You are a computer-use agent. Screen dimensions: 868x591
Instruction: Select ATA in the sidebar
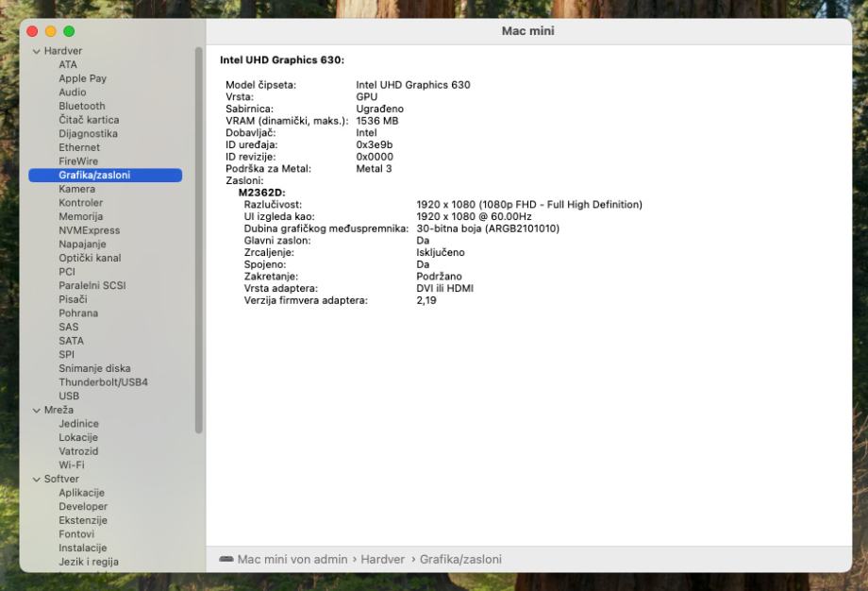[x=68, y=65]
